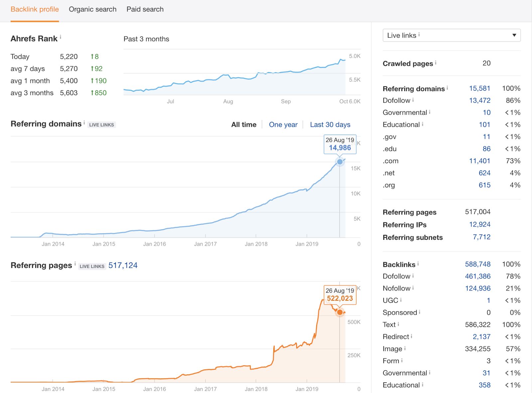Click info icon beside Nofollow backlinks
Screen dimensions: 532x393
pyautogui.click(x=413, y=288)
